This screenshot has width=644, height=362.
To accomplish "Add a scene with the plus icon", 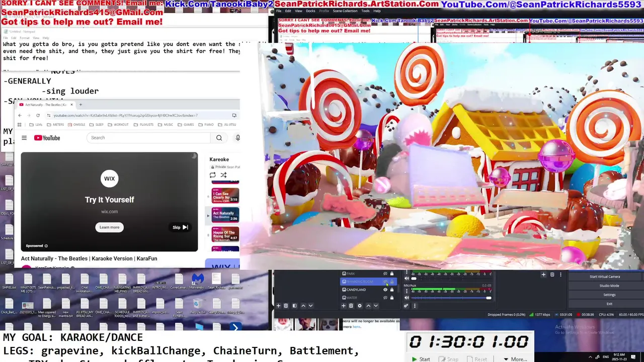I will [x=278, y=306].
